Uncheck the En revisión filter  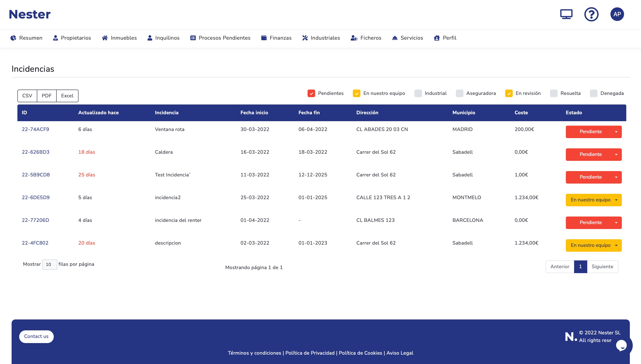click(509, 93)
